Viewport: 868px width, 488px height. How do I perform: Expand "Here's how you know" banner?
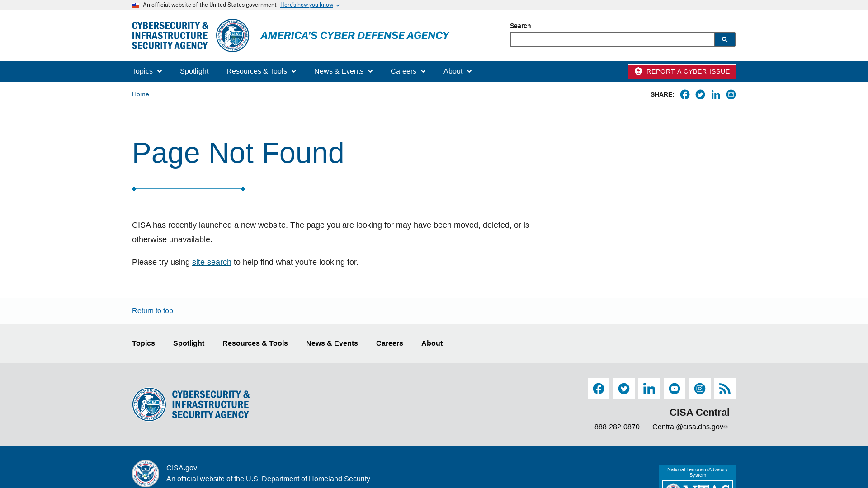coord(310,5)
